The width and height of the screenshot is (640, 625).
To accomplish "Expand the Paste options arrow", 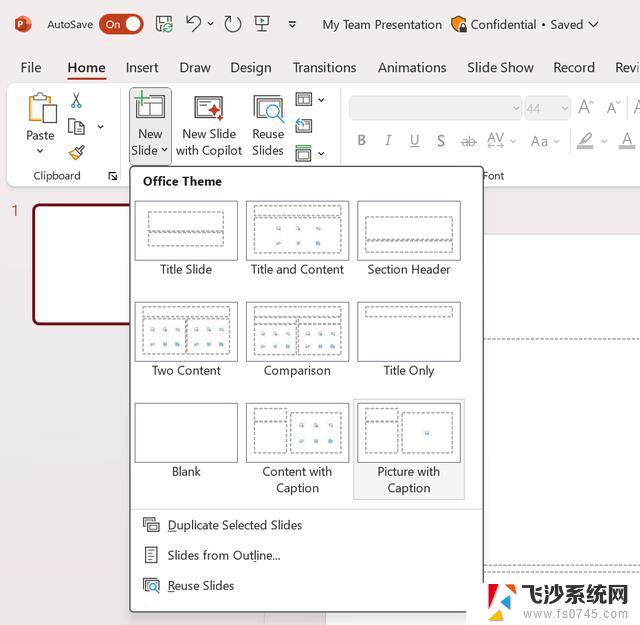I will (40, 151).
